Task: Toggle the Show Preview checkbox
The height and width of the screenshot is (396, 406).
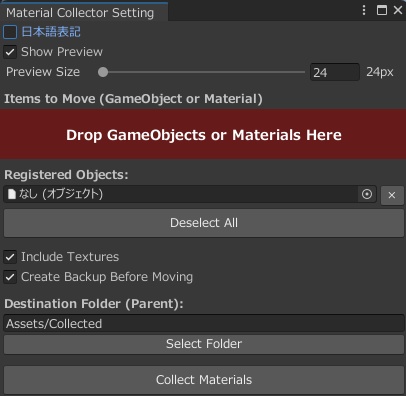Action: (x=10, y=52)
